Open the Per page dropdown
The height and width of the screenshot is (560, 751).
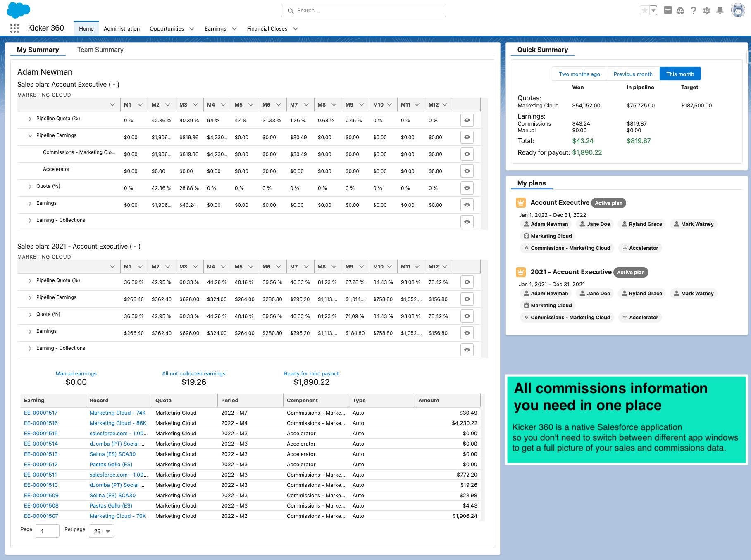[102, 532]
